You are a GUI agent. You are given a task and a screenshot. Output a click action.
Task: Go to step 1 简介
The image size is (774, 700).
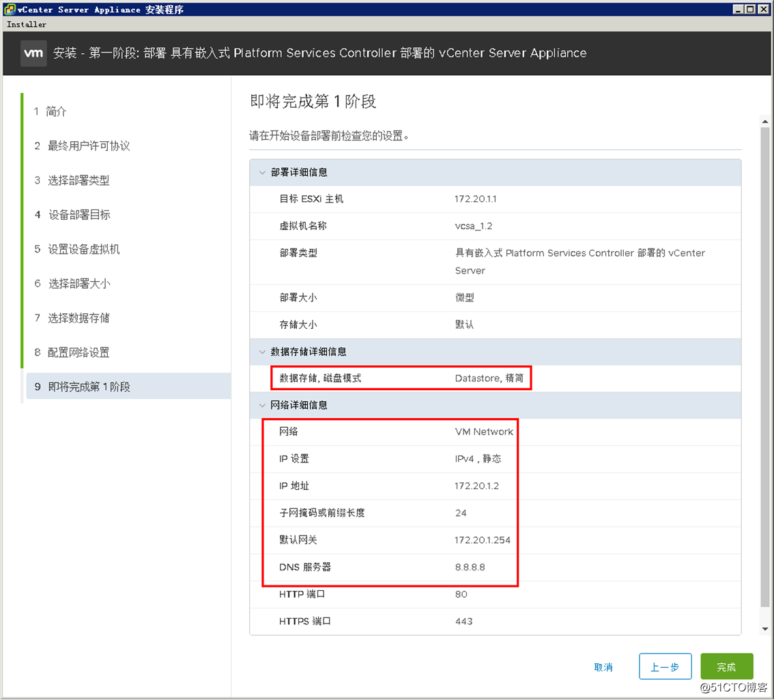coord(50,111)
